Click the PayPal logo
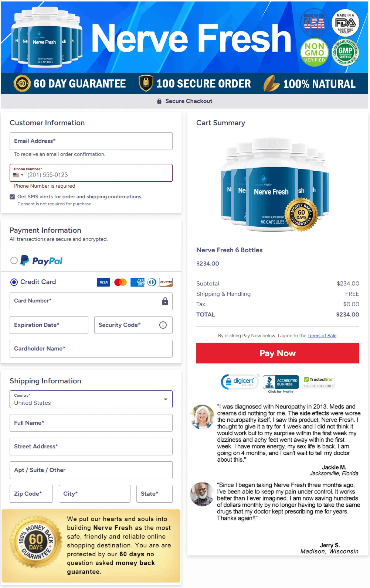370x588 pixels. click(x=41, y=261)
